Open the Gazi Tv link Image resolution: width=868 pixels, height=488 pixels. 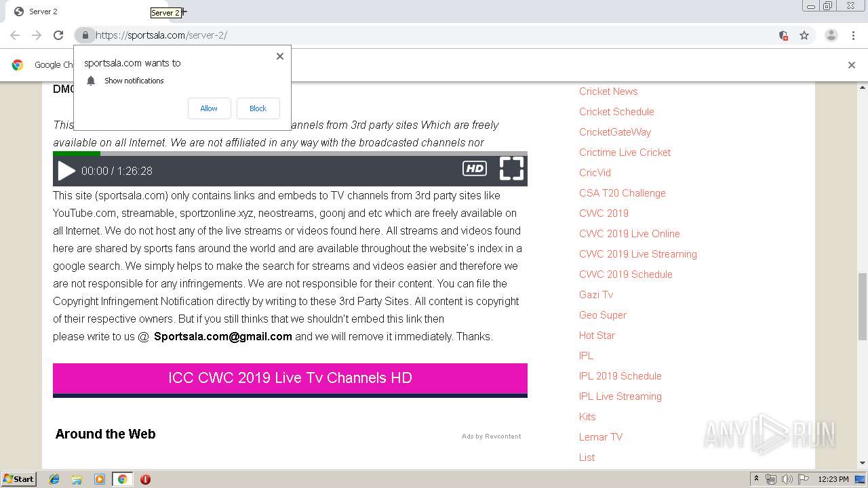click(x=596, y=295)
